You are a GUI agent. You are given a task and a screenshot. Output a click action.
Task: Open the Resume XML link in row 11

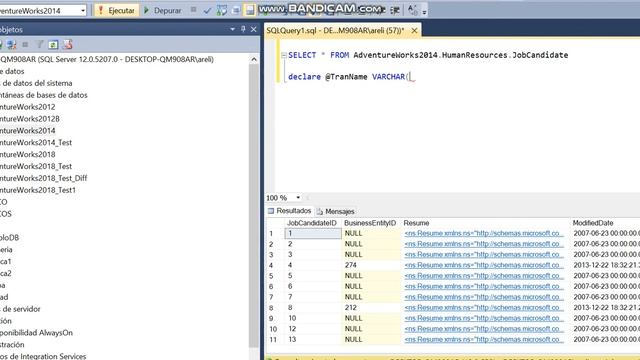(x=484, y=340)
